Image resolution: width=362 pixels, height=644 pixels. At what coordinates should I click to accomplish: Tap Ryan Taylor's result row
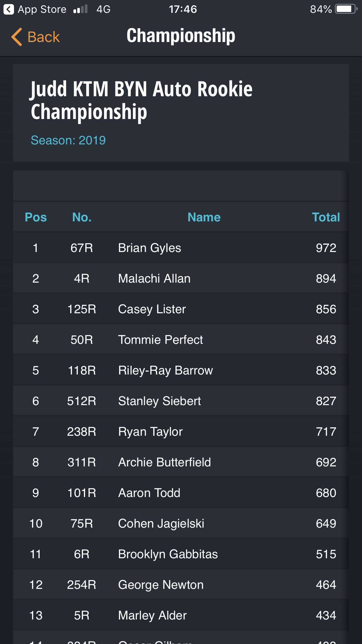(x=181, y=432)
